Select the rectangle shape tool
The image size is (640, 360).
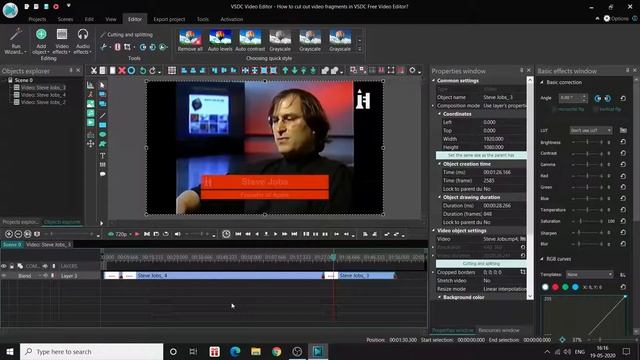click(102, 125)
